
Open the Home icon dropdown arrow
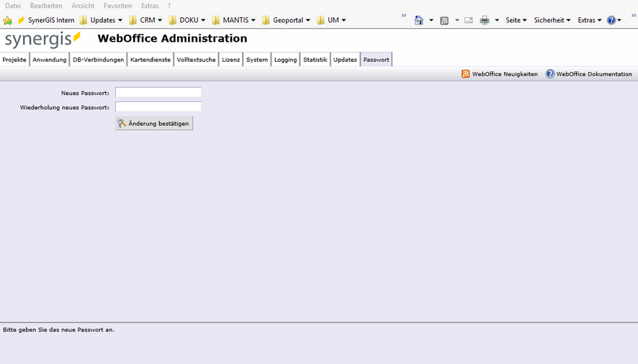click(431, 20)
